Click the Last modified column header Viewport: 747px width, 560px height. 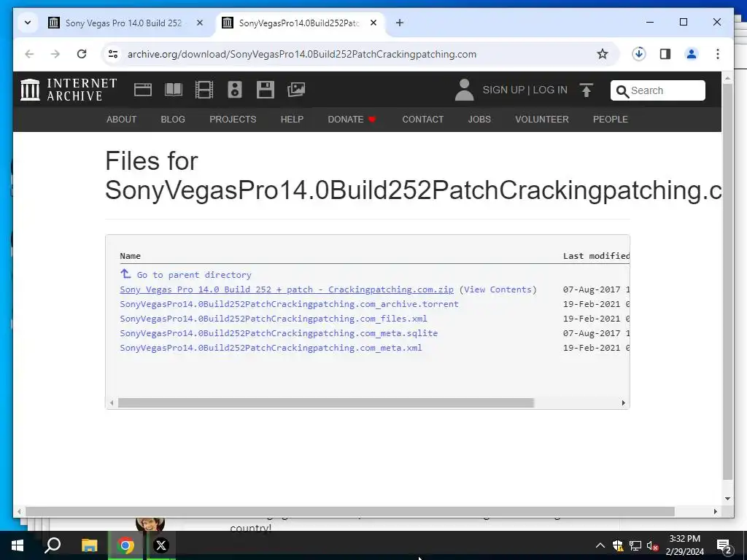click(596, 256)
